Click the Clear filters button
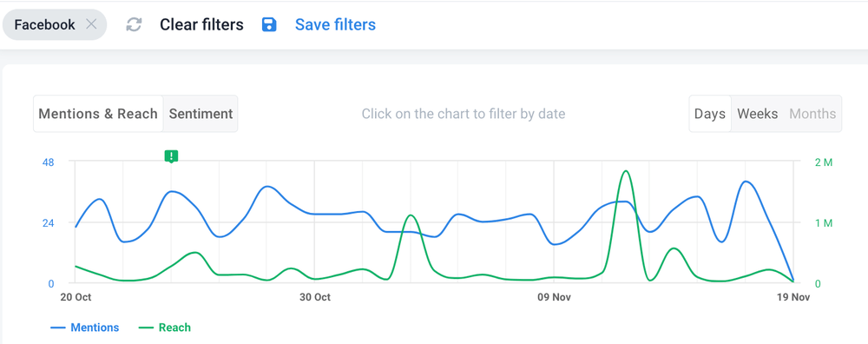This screenshot has width=868, height=344. 201,24
